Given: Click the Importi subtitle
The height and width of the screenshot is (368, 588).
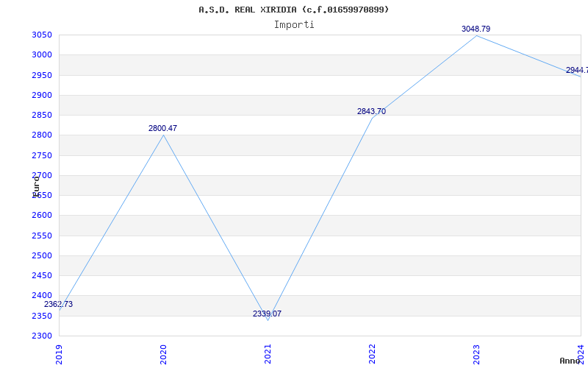Looking at the screenshot, I should [294, 25].
